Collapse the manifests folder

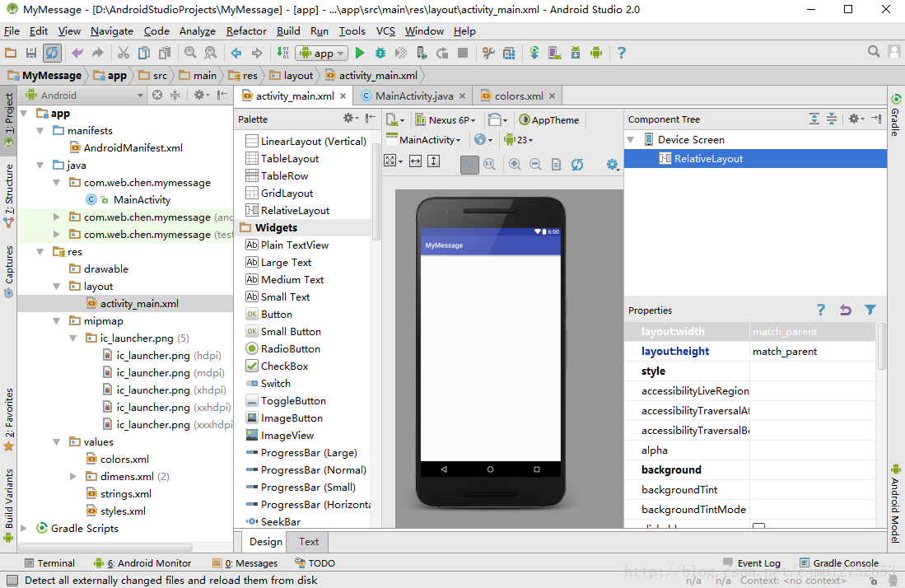(40, 131)
